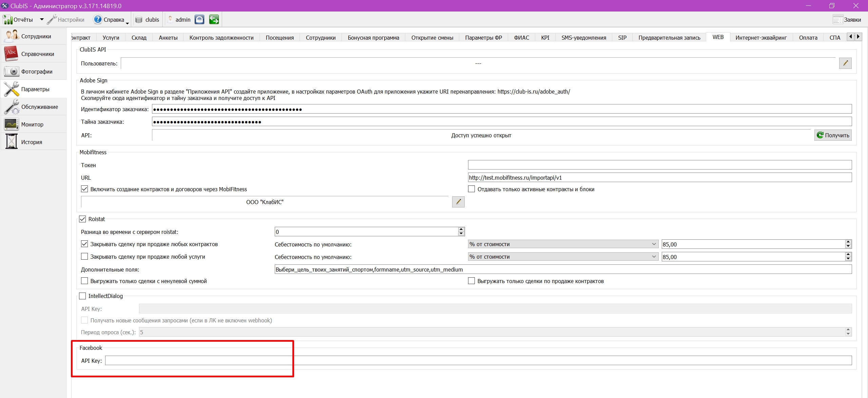The image size is (868, 398).
Task: Switch to the Бонусная программа tab
Action: 373,38
